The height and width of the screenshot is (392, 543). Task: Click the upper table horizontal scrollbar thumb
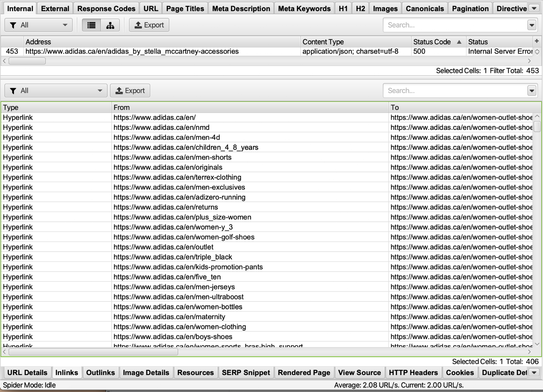pos(27,61)
